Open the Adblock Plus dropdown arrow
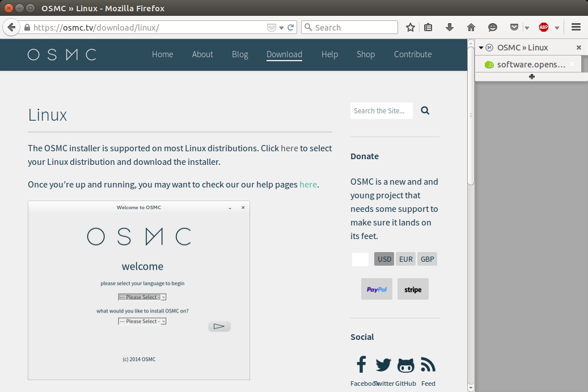This screenshot has width=588, height=392. [557, 28]
